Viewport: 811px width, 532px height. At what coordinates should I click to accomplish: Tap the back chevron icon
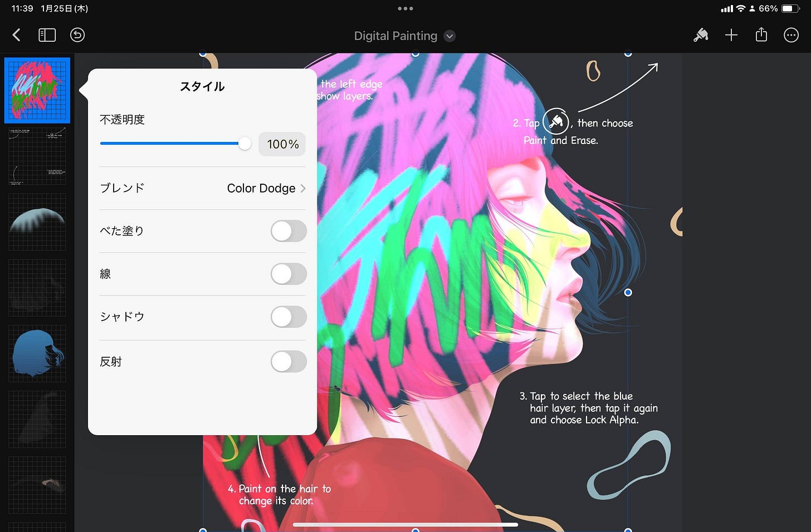(16, 35)
